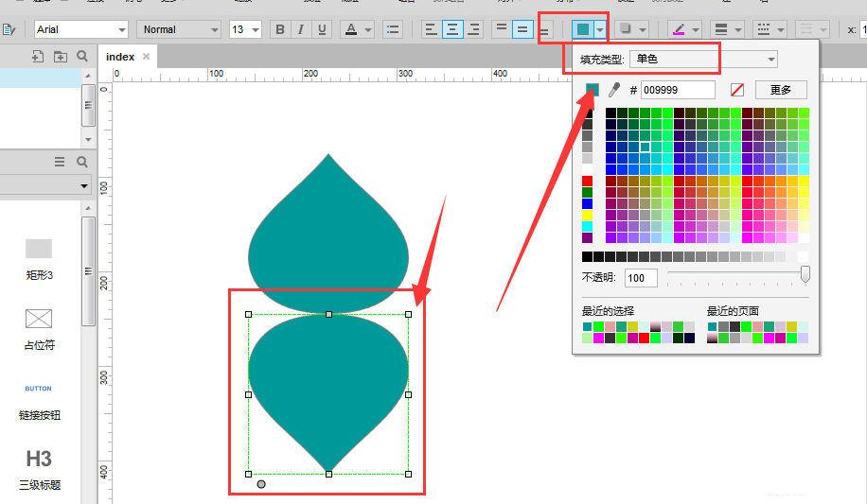Open the 填充类型 fill type dropdown
This screenshot has width=867, height=504.
click(x=703, y=60)
